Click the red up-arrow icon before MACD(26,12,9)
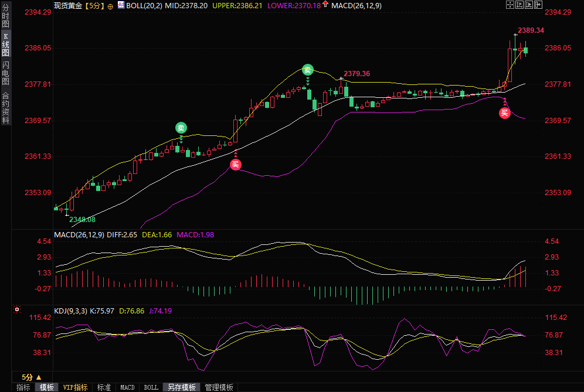This screenshot has height=392, width=584. click(326, 4)
